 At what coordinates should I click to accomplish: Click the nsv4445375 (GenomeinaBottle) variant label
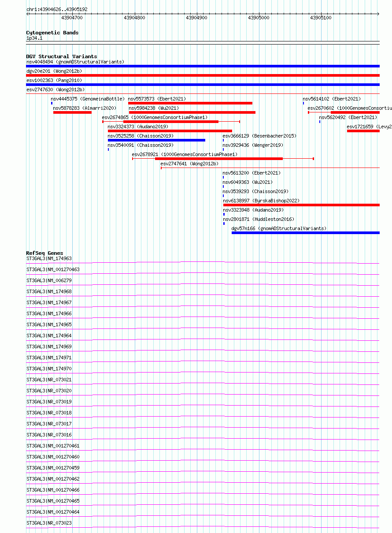tap(88, 99)
